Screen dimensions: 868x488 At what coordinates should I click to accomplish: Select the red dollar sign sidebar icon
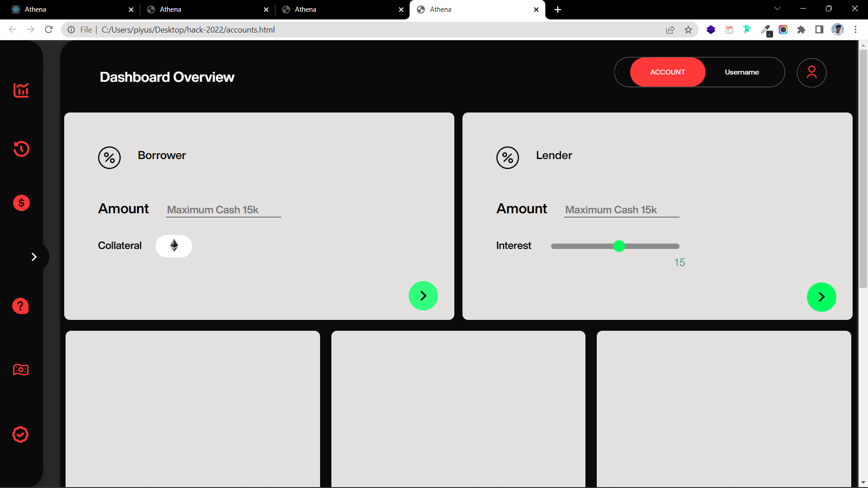click(21, 203)
